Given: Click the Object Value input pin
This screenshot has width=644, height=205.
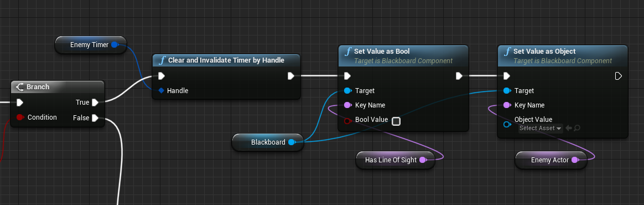Looking at the screenshot, I should pyautogui.click(x=507, y=124).
